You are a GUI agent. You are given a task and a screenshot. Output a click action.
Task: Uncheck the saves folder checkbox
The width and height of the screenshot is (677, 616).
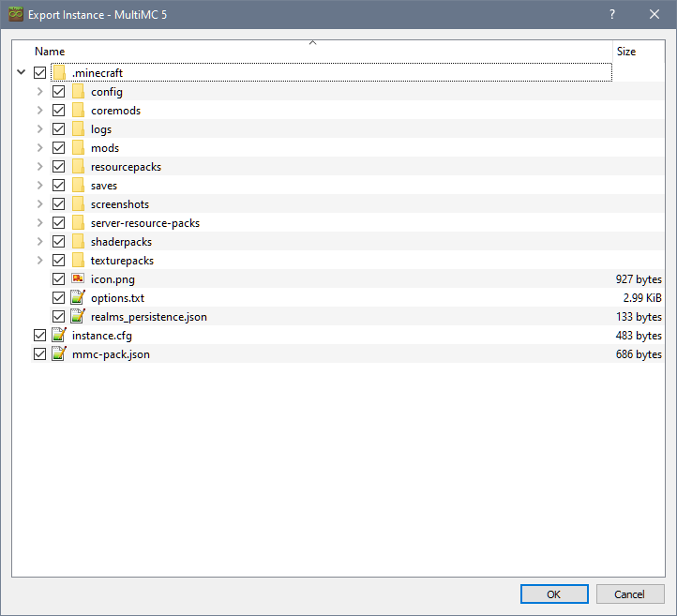[59, 186]
